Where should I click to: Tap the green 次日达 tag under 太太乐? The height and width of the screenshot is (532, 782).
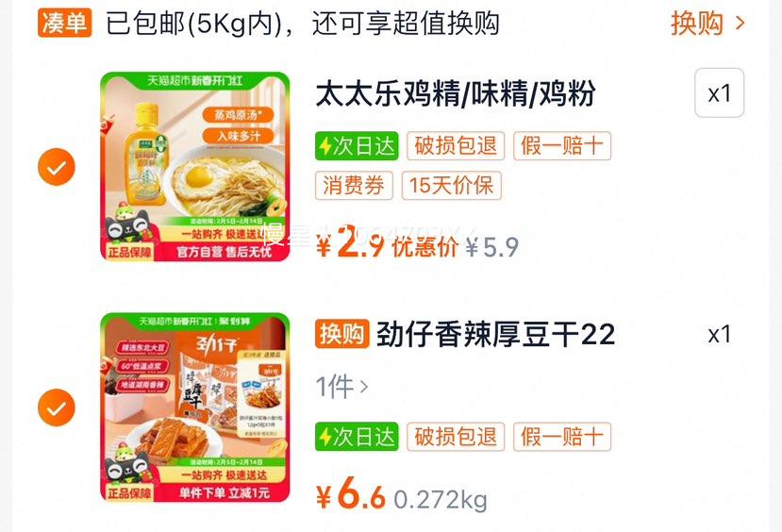coord(357,146)
